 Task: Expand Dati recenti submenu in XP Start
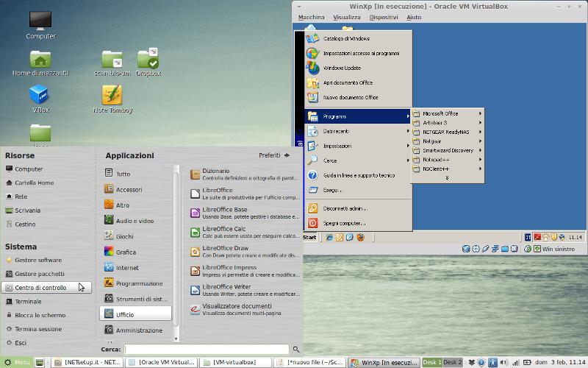pos(358,131)
